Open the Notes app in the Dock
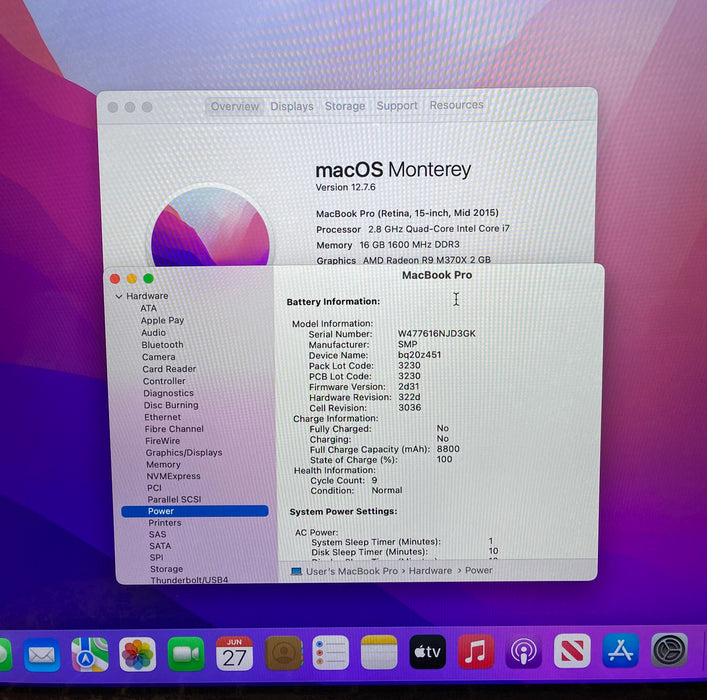 tap(379, 652)
